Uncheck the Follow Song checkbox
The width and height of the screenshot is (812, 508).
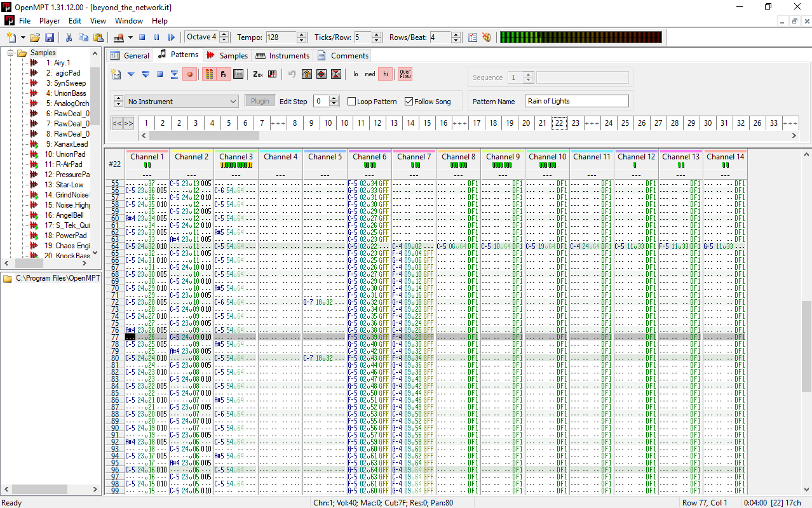click(x=409, y=102)
